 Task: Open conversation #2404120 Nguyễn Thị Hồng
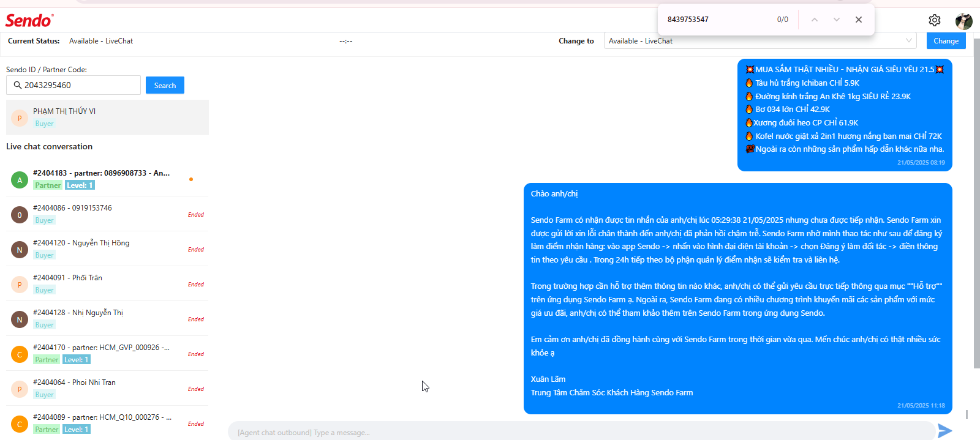click(x=107, y=248)
